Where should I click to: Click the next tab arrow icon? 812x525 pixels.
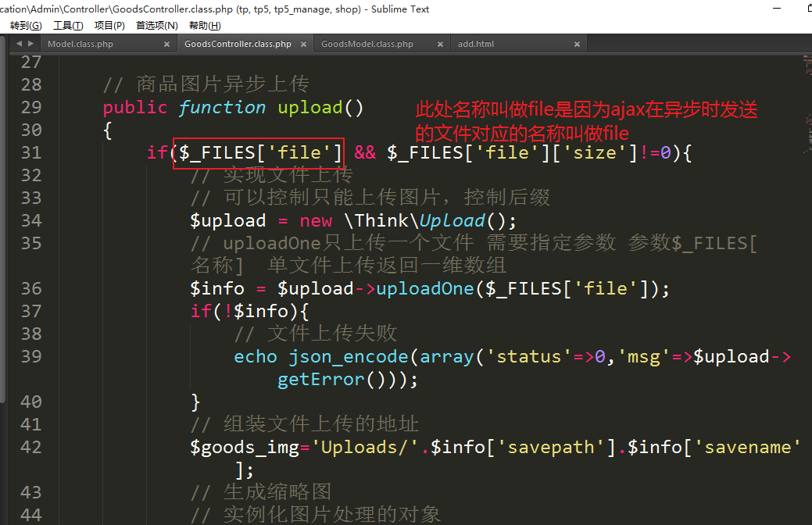(30, 44)
